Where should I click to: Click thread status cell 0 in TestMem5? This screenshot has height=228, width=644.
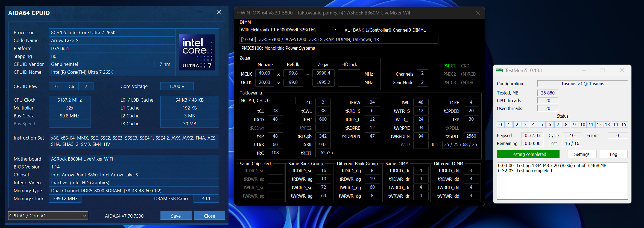(x=500, y=125)
